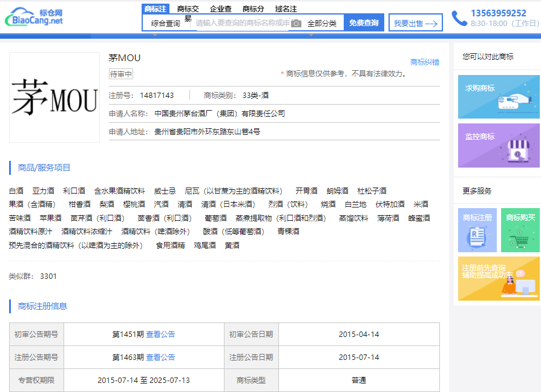
Task: Click the 普通 trademark type cell
Action: pos(359,381)
